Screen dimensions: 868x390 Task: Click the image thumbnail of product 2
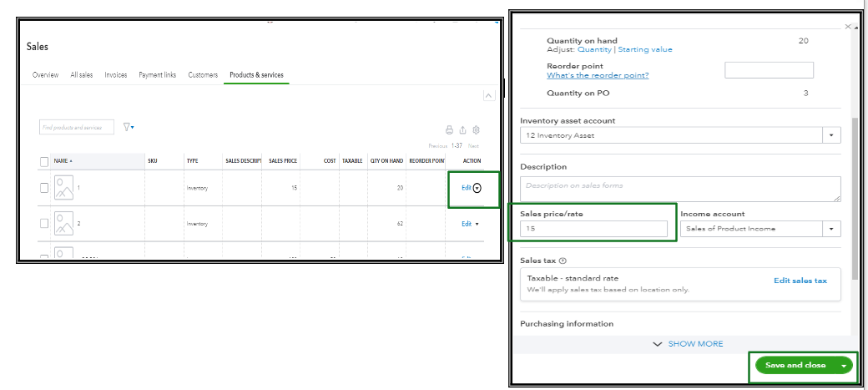tap(63, 223)
